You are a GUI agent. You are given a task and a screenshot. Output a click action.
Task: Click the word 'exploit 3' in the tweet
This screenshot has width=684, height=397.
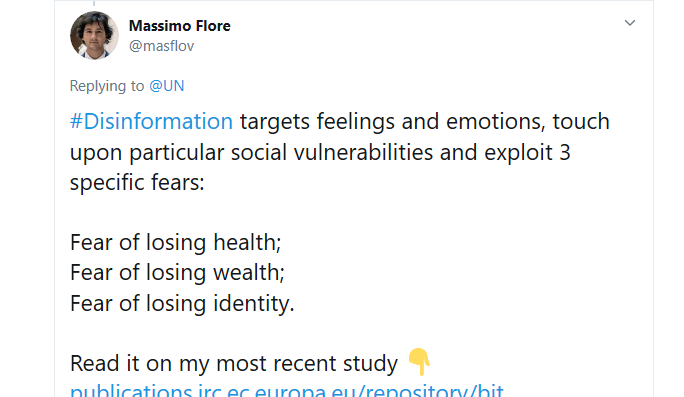pyautogui.click(x=527, y=152)
